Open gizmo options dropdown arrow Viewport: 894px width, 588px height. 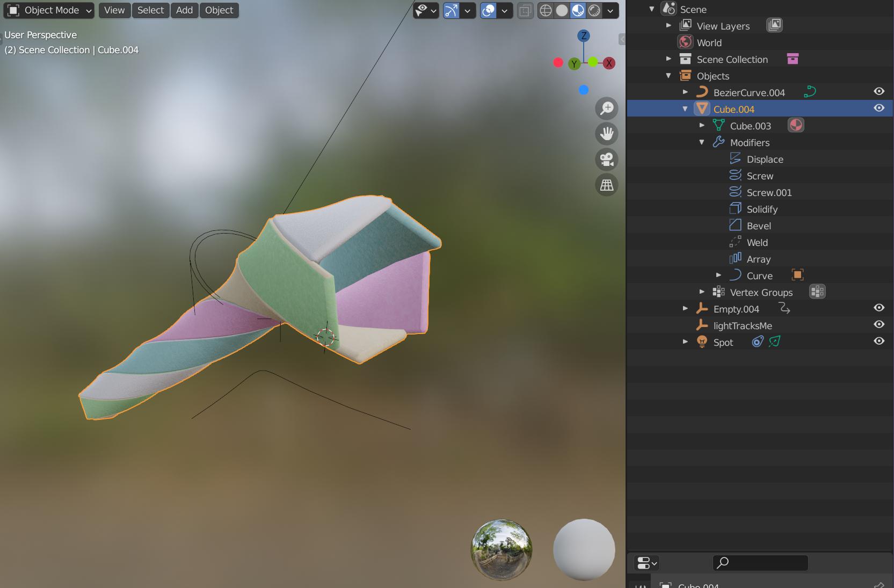468,10
